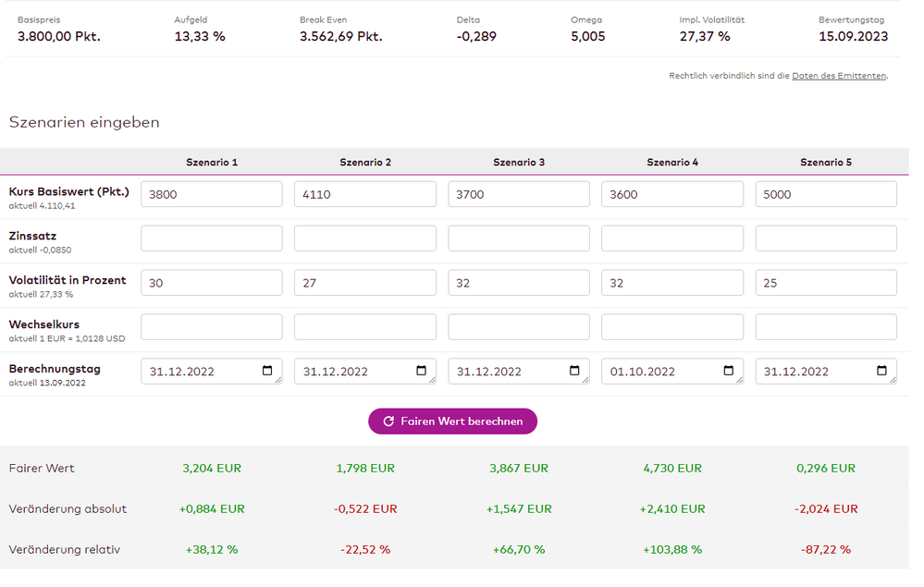Click empty Zinssatz field for Szenario 1
The image size is (924, 587).
(x=211, y=238)
